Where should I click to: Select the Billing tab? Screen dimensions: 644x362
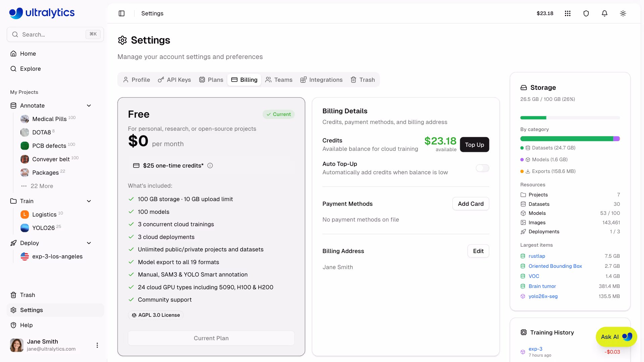click(244, 80)
